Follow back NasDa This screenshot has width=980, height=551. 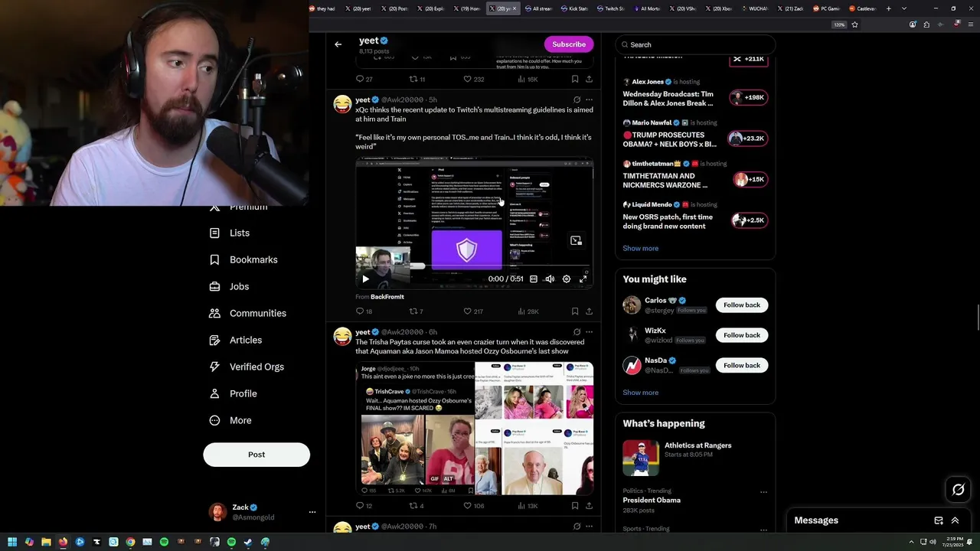pos(742,365)
